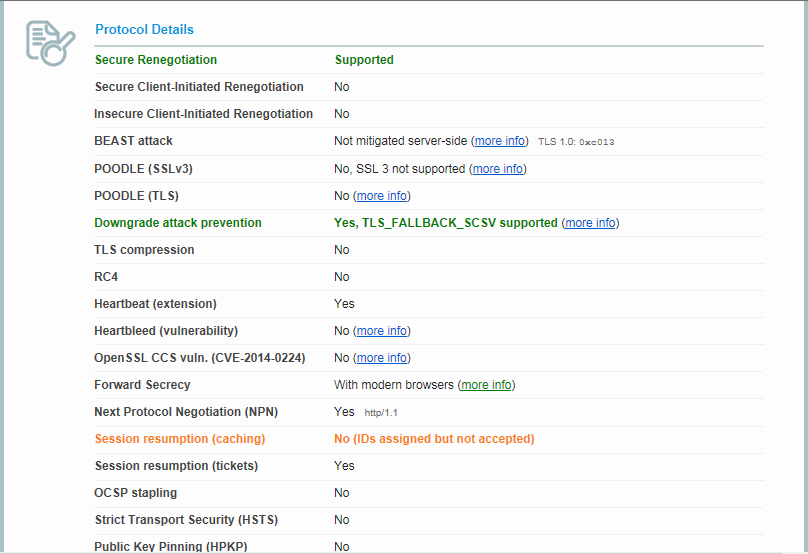Screen dimensions: 808x554
Task: Open Heartbleed vulnerability more info link
Action: [381, 331]
